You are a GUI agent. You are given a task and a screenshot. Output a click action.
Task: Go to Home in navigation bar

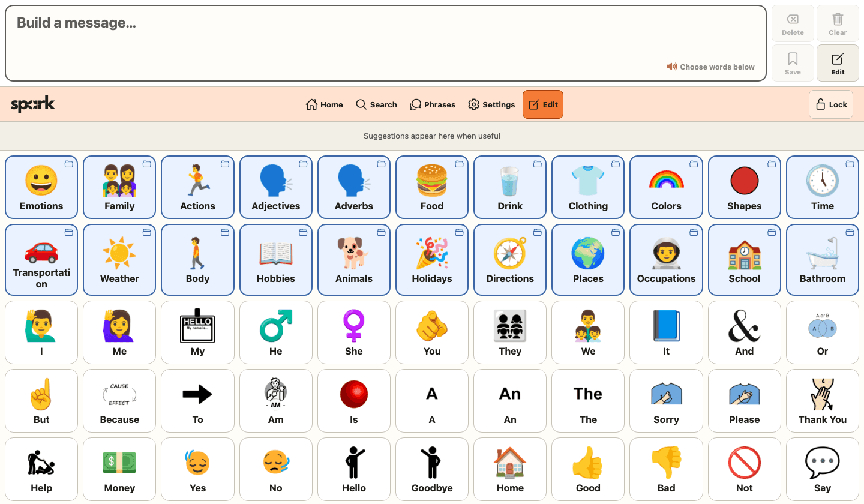325,104
